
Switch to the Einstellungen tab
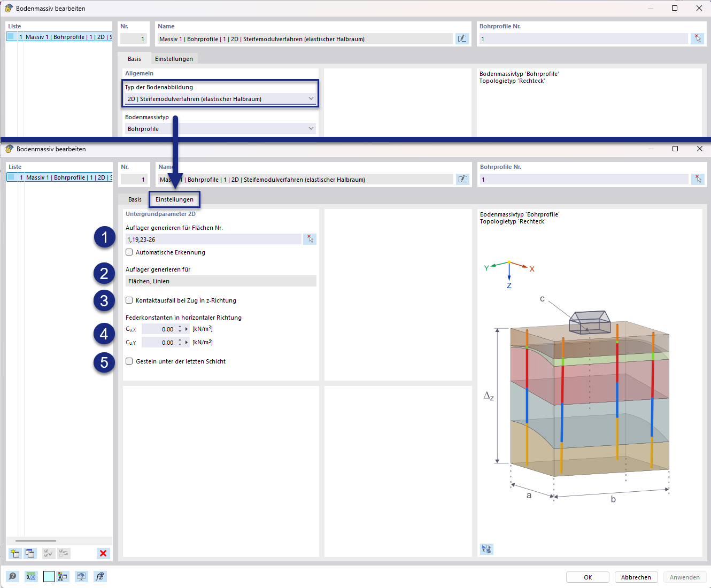click(174, 199)
